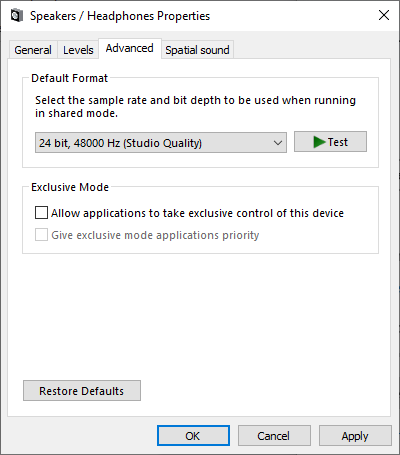Open the Levels tab
The width and height of the screenshot is (400, 455).
[78, 50]
